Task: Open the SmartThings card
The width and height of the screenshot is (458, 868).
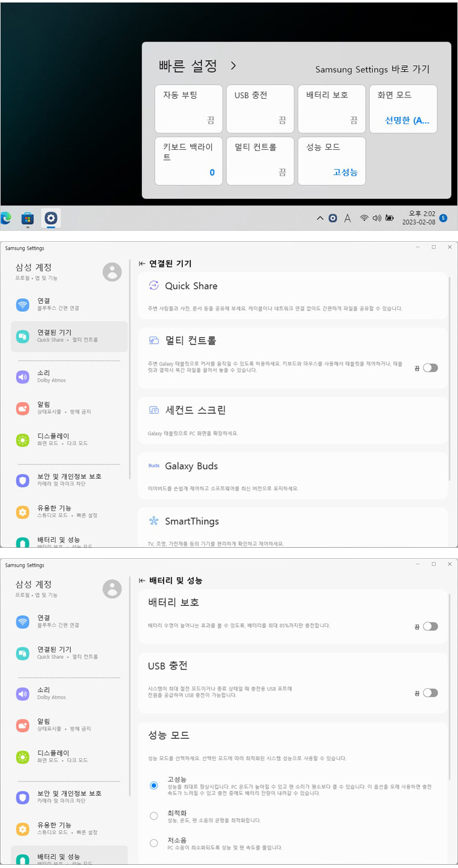Action: coord(293,527)
